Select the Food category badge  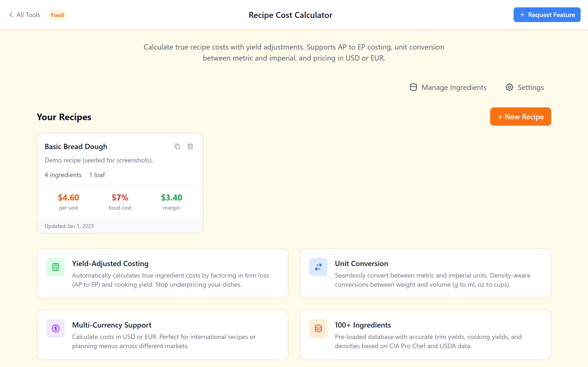click(x=57, y=15)
